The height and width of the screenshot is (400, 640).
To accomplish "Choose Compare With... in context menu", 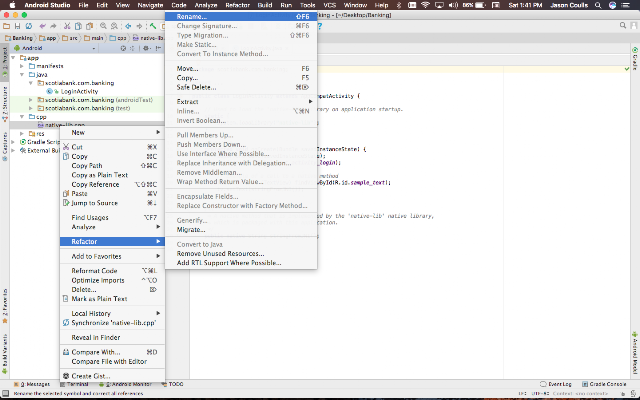I will [112, 352].
